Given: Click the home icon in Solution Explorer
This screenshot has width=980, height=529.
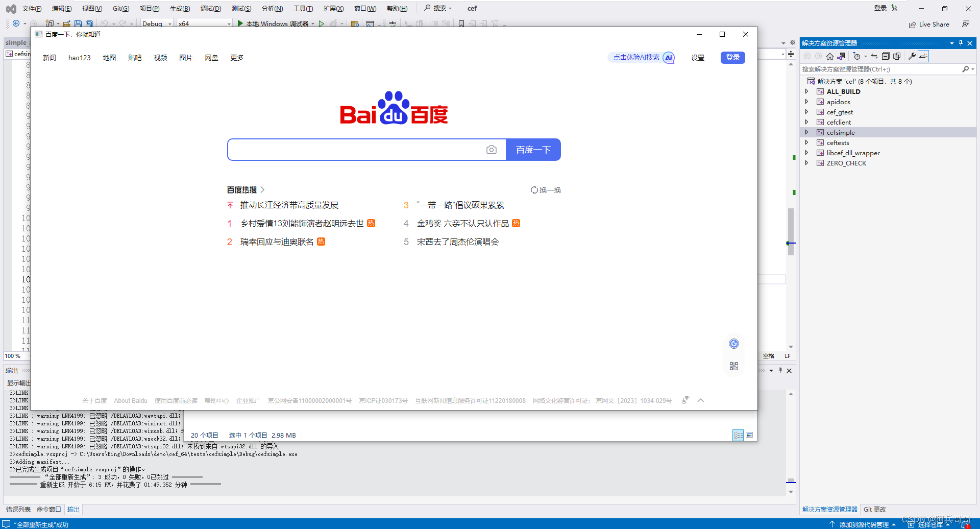Looking at the screenshot, I should click(830, 56).
